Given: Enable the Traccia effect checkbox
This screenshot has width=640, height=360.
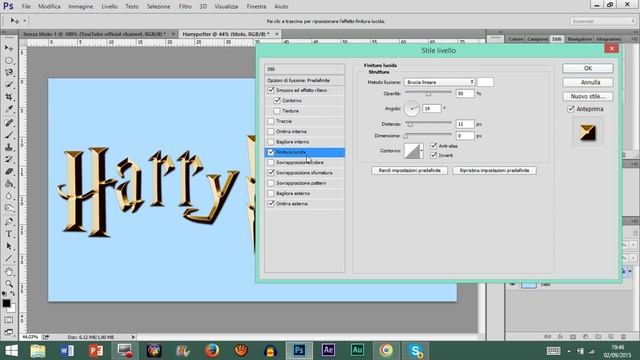Looking at the screenshot, I should point(271,121).
